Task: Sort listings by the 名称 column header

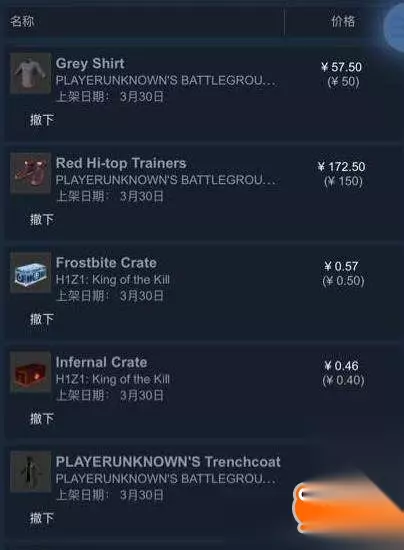Action: [x=22, y=21]
